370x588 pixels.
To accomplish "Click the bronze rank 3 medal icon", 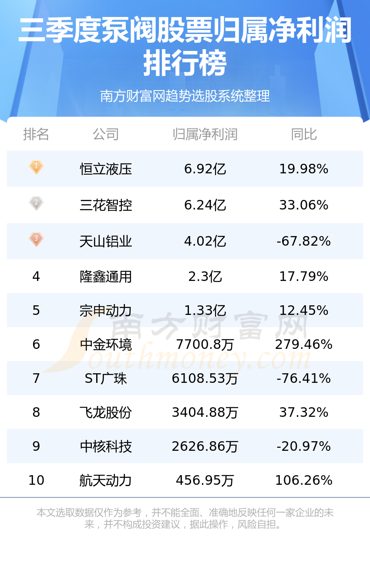I will [36, 239].
